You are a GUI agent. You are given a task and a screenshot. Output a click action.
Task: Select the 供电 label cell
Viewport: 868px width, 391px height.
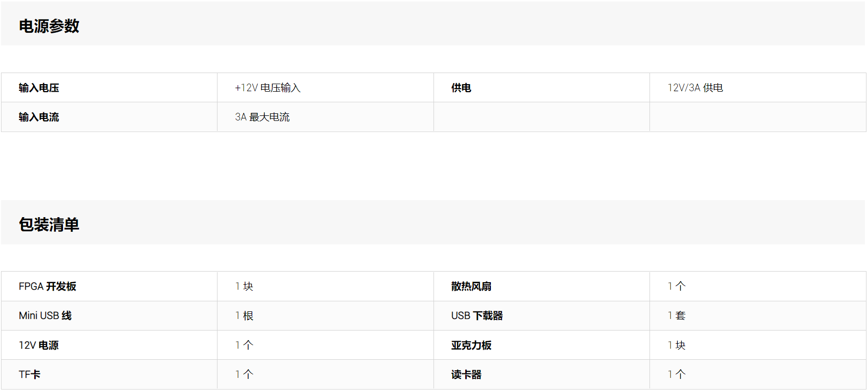[461, 88]
